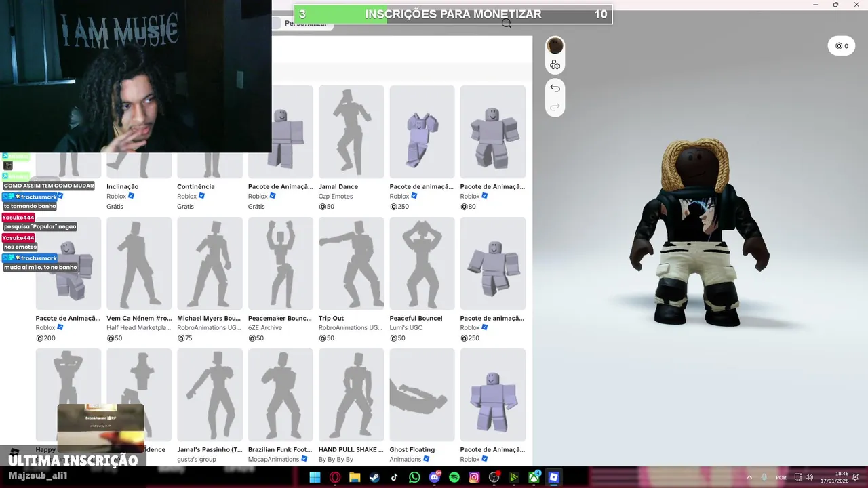Click the Jamal Dance title text

point(338,186)
